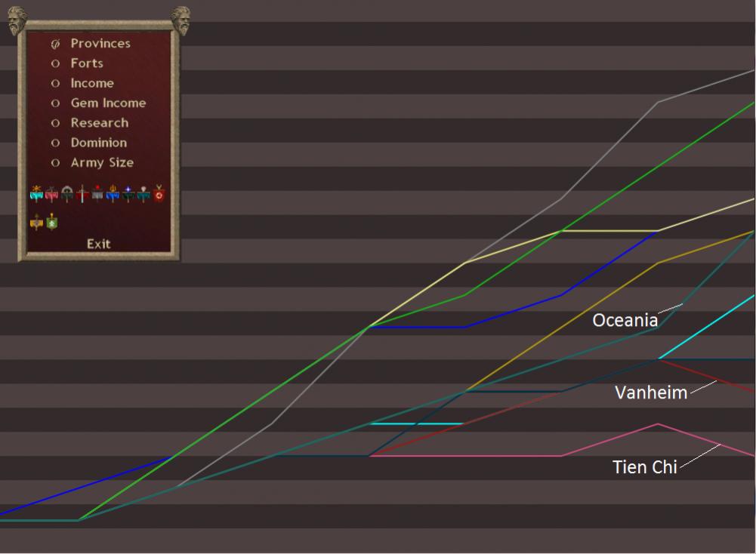
Task: Select the Provinces radio button
Action: (x=55, y=44)
